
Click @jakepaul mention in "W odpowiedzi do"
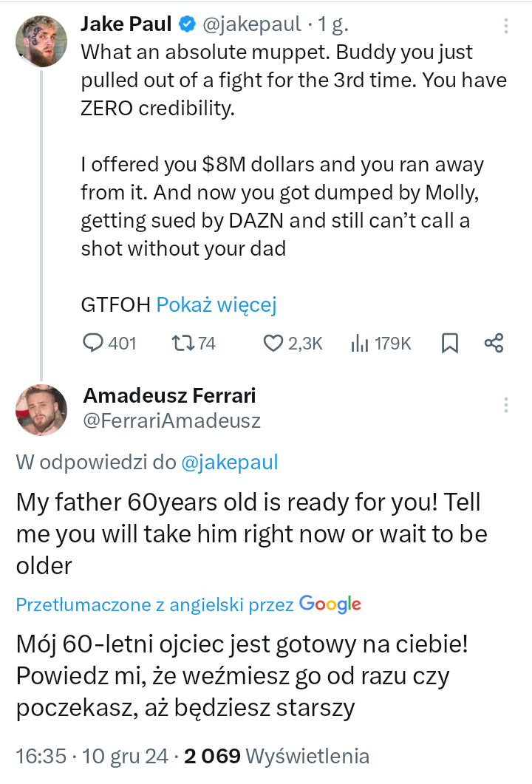(x=230, y=463)
